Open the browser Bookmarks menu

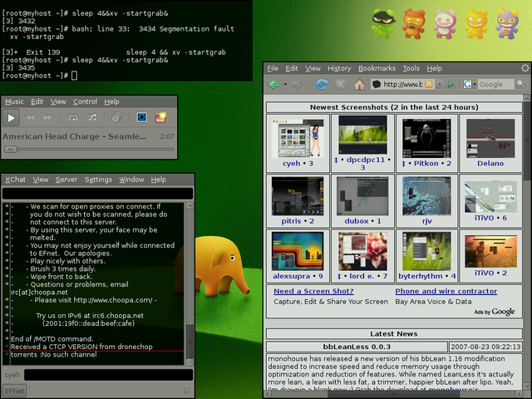click(x=377, y=68)
